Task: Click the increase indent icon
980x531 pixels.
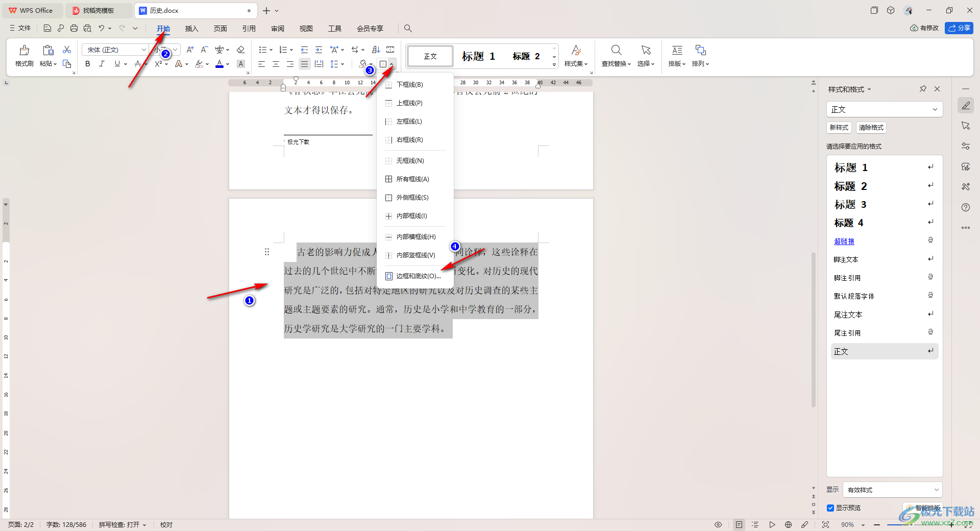Action: (318, 50)
